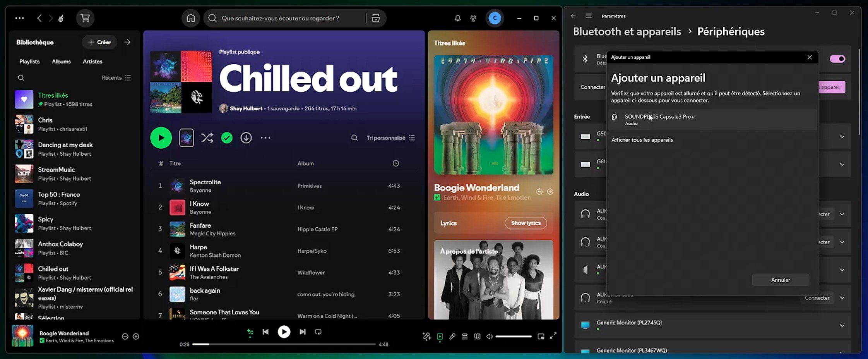Select Playlists filter tab

click(29, 61)
